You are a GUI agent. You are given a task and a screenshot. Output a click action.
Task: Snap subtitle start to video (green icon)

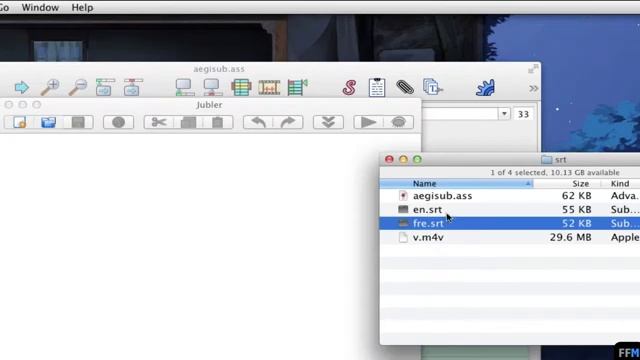tap(105, 87)
